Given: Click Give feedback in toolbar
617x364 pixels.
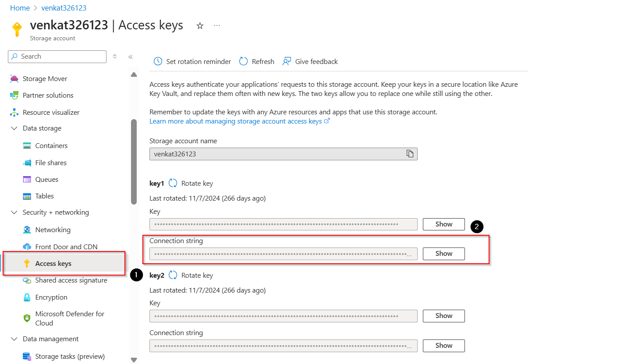Looking at the screenshot, I should [x=316, y=62].
